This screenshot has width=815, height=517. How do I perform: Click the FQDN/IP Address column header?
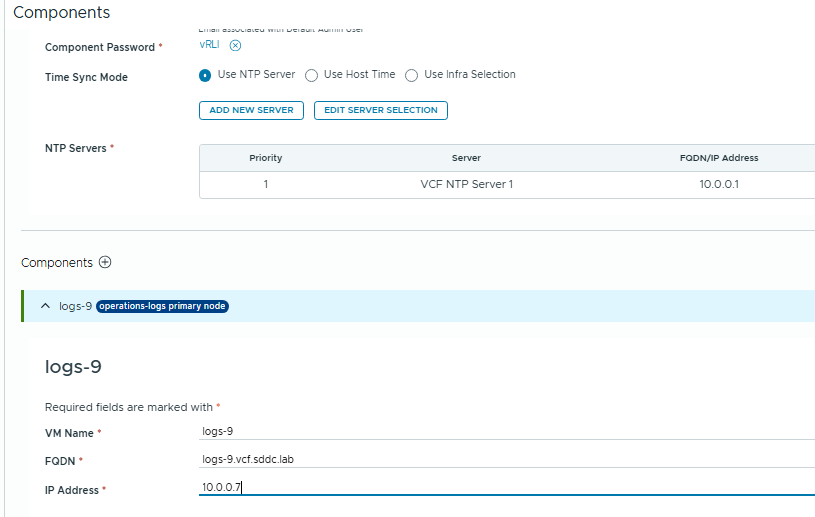click(x=718, y=158)
